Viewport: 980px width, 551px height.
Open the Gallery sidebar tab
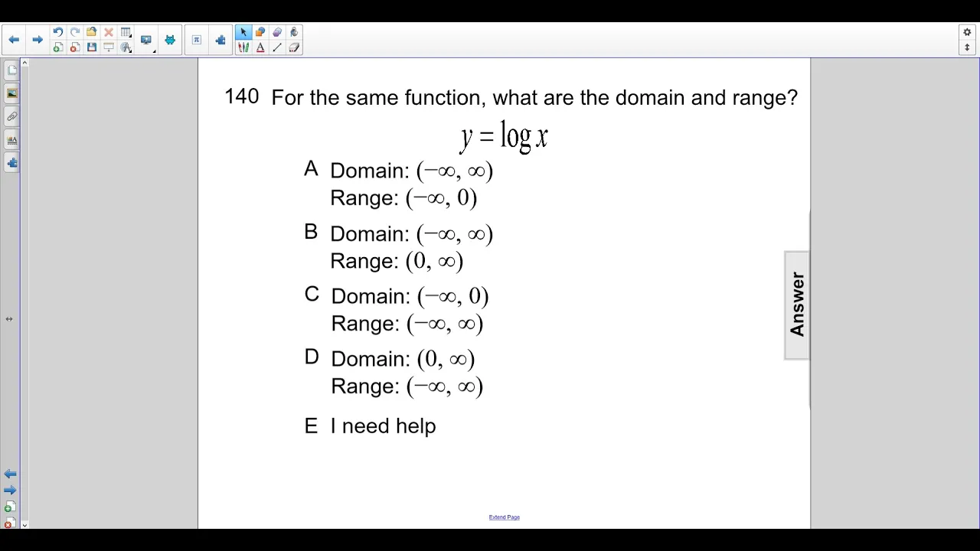[11, 93]
